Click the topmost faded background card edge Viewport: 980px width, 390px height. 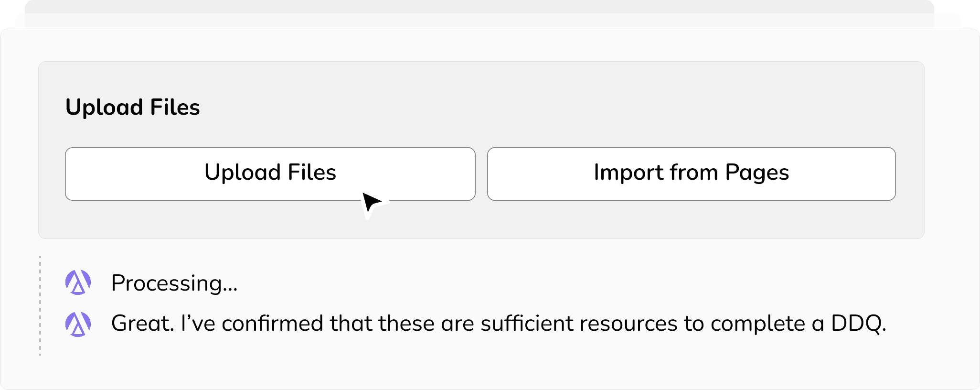point(479,6)
